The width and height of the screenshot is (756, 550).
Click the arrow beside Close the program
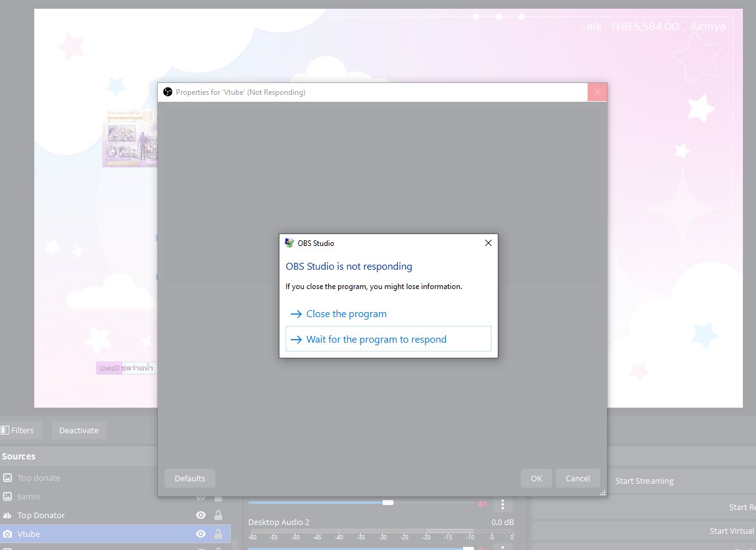pos(296,314)
